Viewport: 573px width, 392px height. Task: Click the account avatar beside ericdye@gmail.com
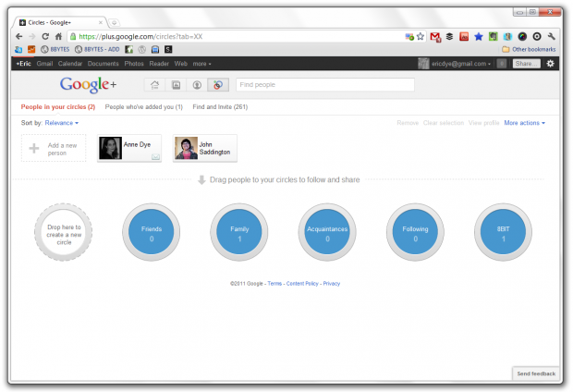pos(423,64)
